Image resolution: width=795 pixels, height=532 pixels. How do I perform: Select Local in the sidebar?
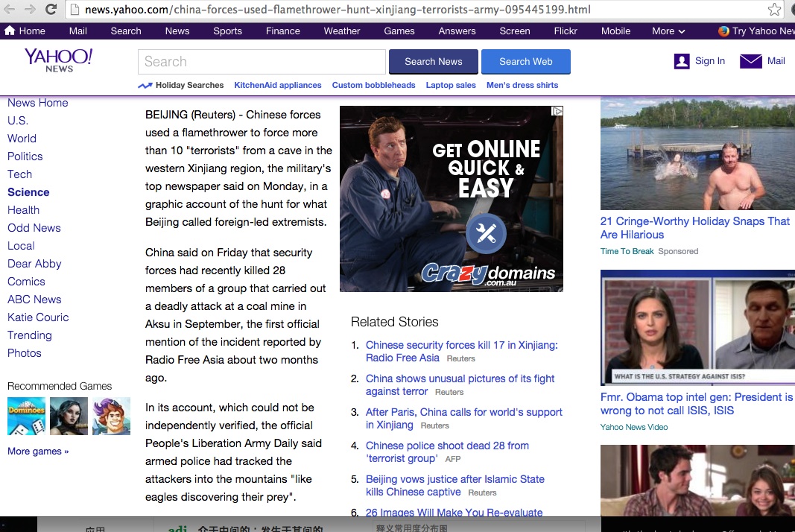[x=21, y=246]
